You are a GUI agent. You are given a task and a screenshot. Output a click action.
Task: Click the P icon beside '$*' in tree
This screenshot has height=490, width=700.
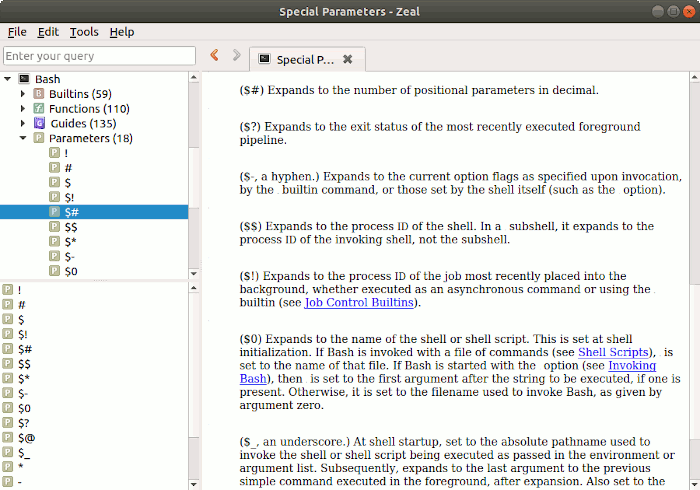tap(54, 241)
